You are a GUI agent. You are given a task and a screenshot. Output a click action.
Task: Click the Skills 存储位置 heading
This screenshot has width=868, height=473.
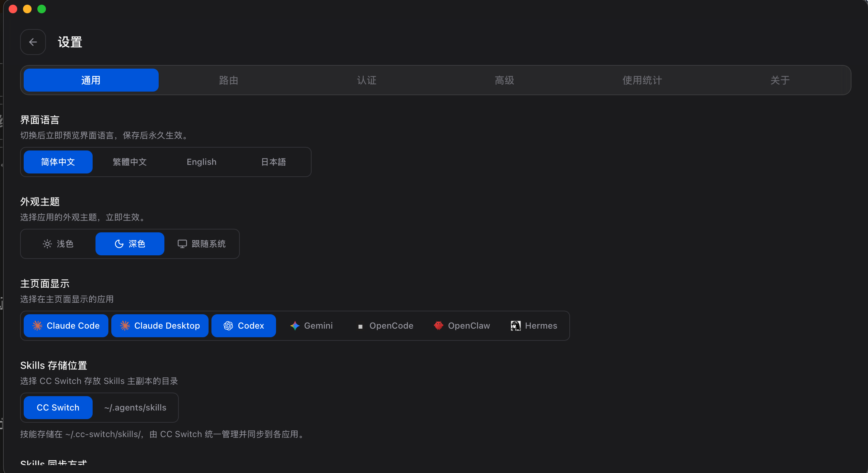click(x=54, y=366)
